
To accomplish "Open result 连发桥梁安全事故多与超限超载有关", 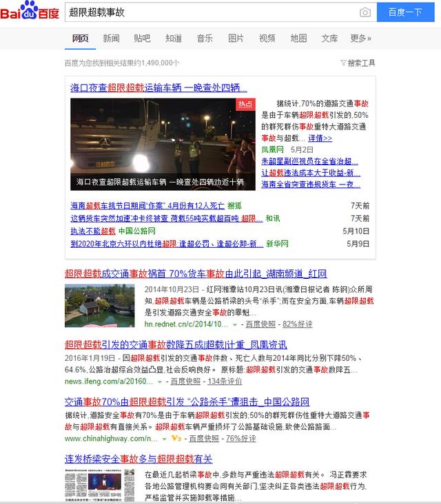I will click(139, 459).
